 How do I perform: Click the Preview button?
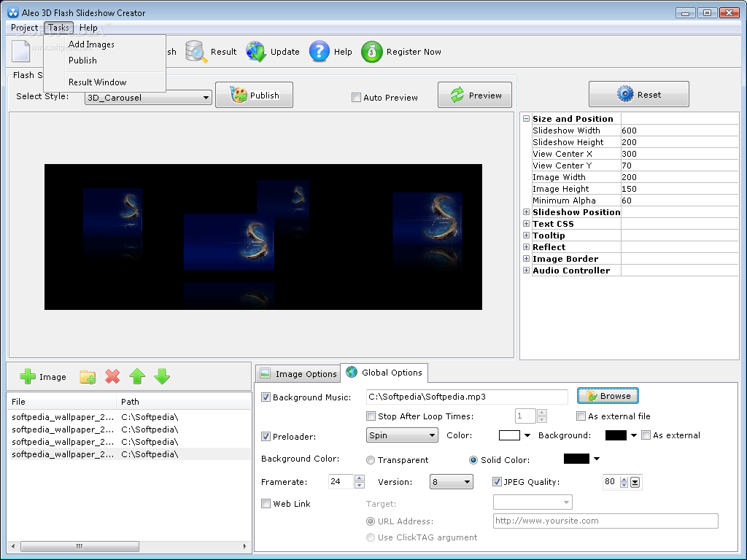pos(475,95)
